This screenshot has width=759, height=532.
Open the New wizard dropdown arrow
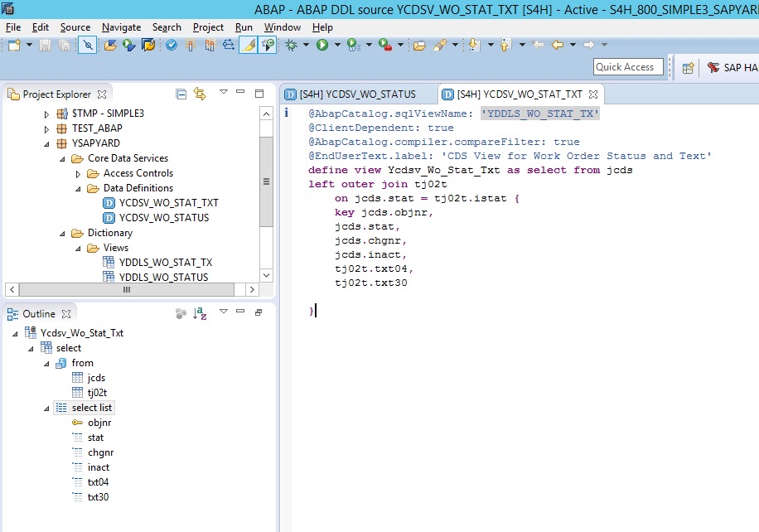click(29, 45)
